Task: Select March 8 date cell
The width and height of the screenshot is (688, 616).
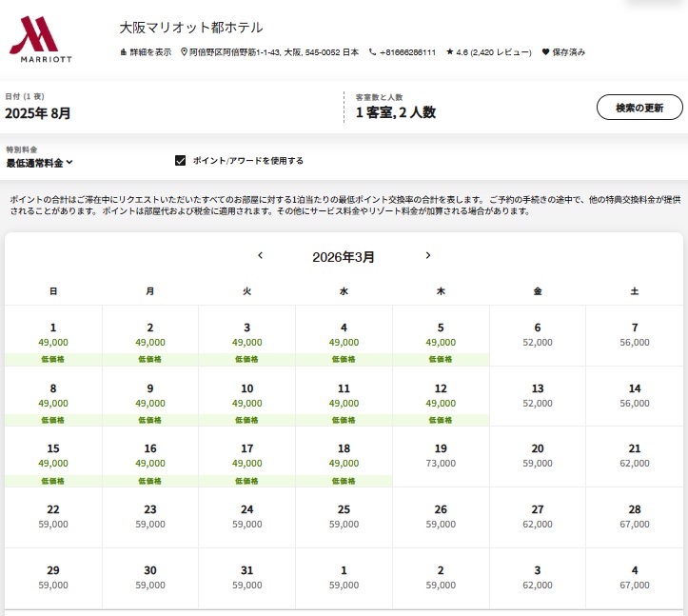Action: [x=53, y=396]
